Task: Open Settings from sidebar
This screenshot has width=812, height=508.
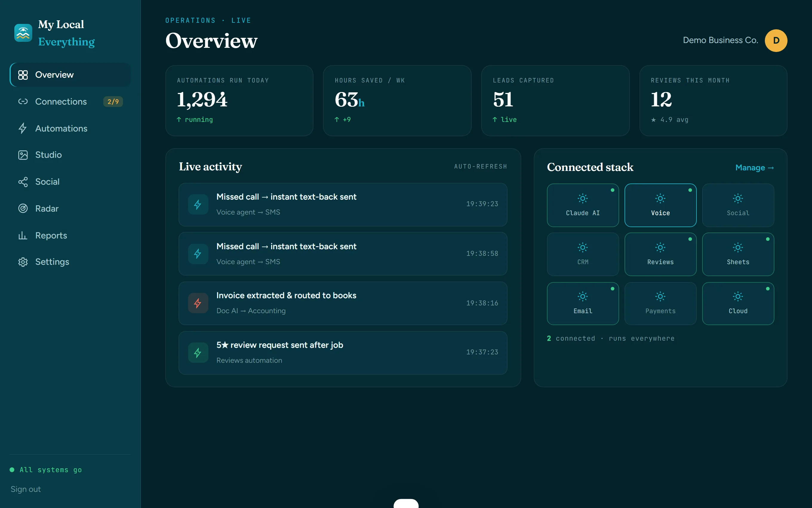Action: pyautogui.click(x=70, y=262)
